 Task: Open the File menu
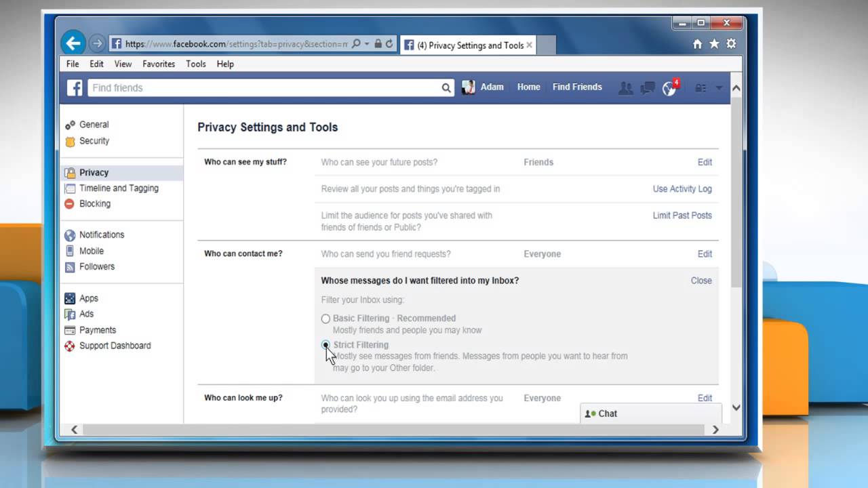click(73, 64)
